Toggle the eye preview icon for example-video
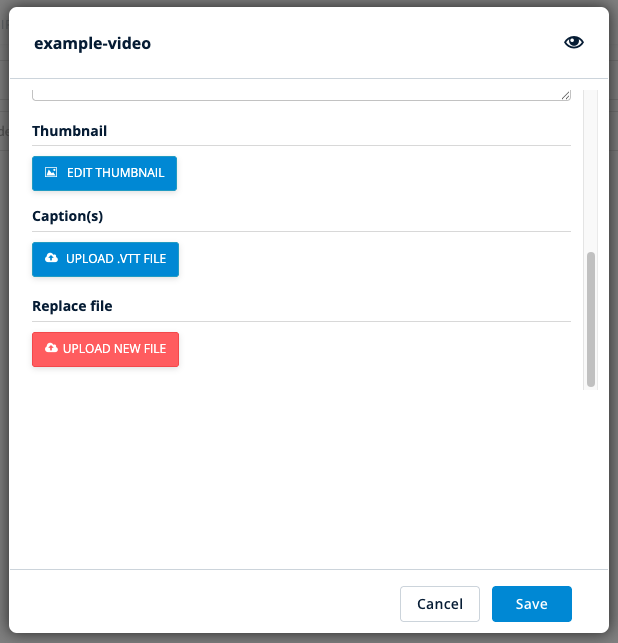618x643 pixels. 573,42
